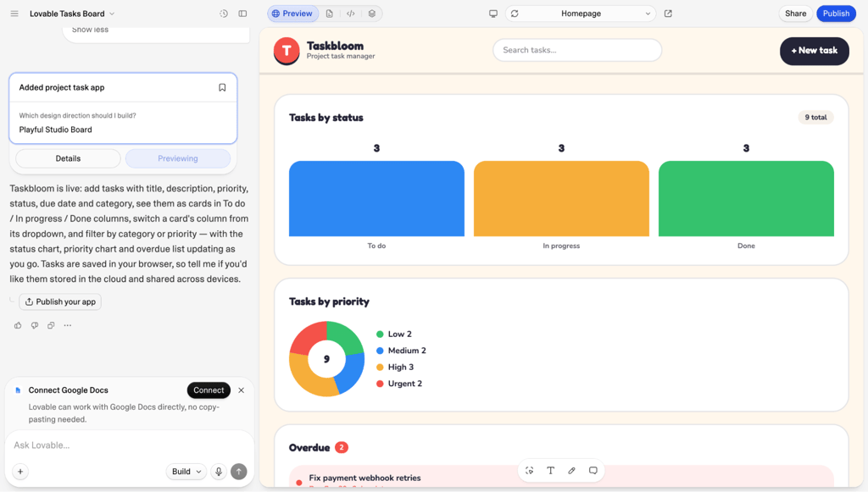Click the Added project task app card title

(x=62, y=87)
